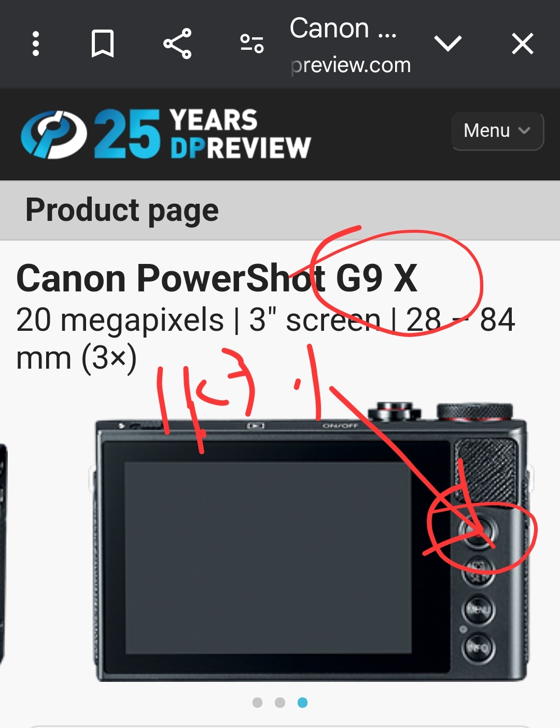
Task: Select the third highlighted carousel dot
Action: coord(302,703)
